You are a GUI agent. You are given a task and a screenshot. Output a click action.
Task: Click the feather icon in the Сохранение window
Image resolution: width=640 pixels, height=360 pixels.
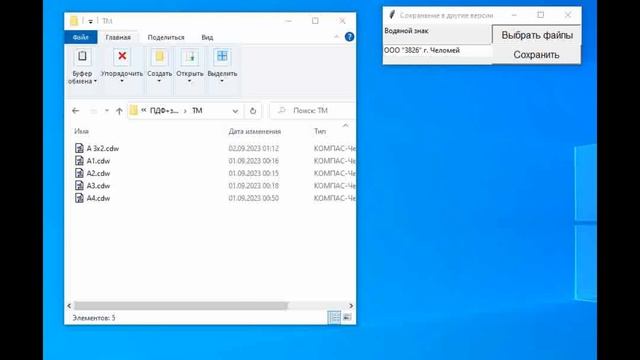coord(392,15)
